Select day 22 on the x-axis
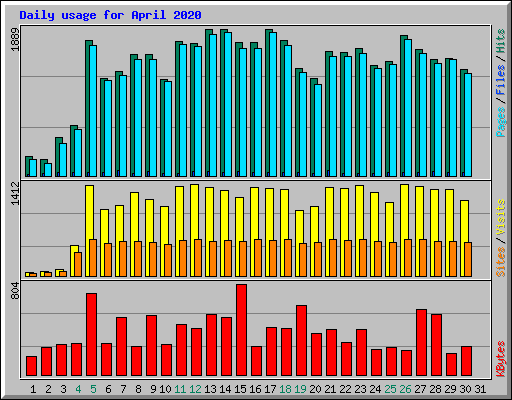The height and width of the screenshot is (400, 512). pyautogui.click(x=345, y=389)
